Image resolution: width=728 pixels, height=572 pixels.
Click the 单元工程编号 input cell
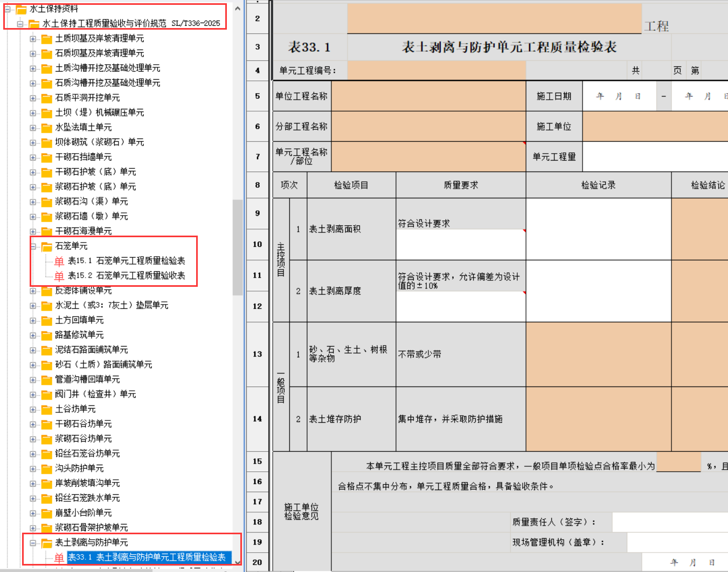click(436, 71)
